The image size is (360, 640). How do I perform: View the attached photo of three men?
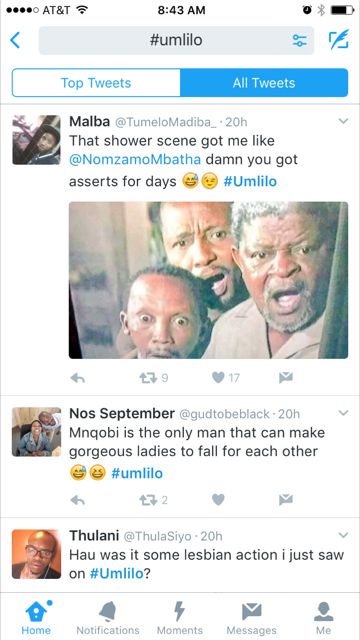(209, 280)
